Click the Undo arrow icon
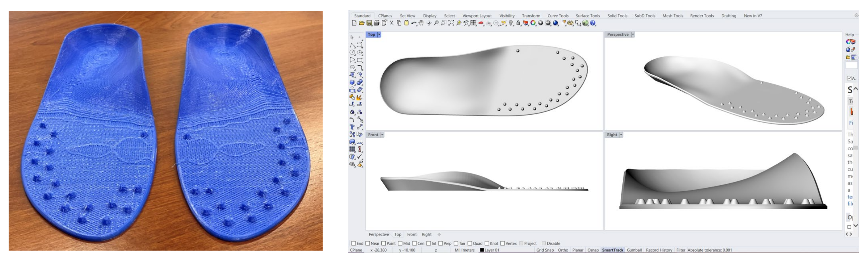This screenshot has height=265, width=868. pyautogui.click(x=414, y=23)
